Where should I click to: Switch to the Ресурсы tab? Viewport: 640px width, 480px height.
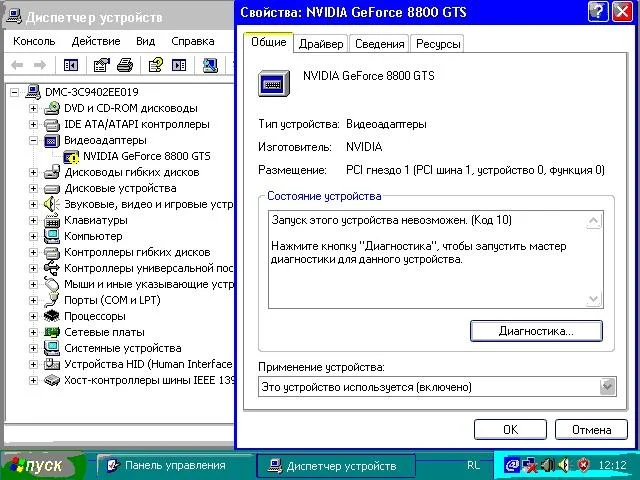pos(438,44)
